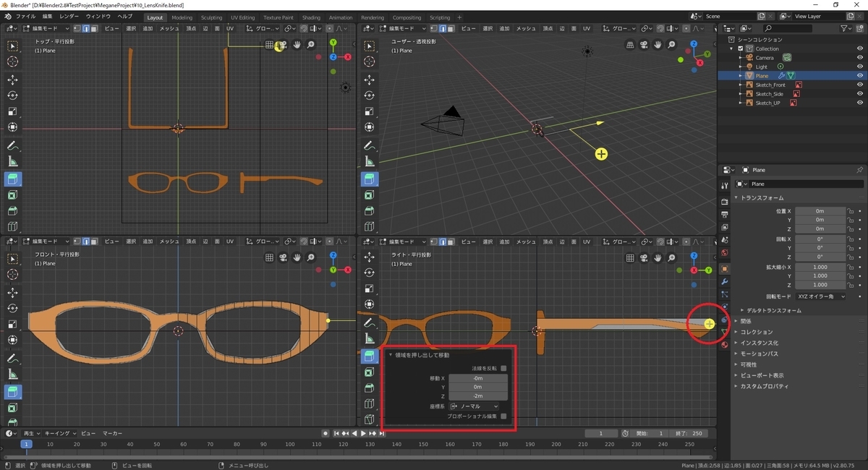This screenshot has width=868, height=470.
Task: Enable the 法線を反転 checkbox
Action: pyautogui.click(x=503, y=368)
